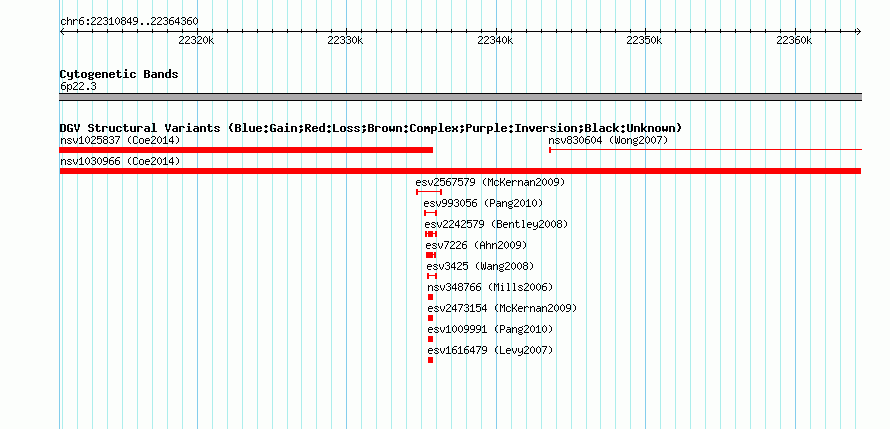Click the 22350k ruler tick label

[644, 41]
